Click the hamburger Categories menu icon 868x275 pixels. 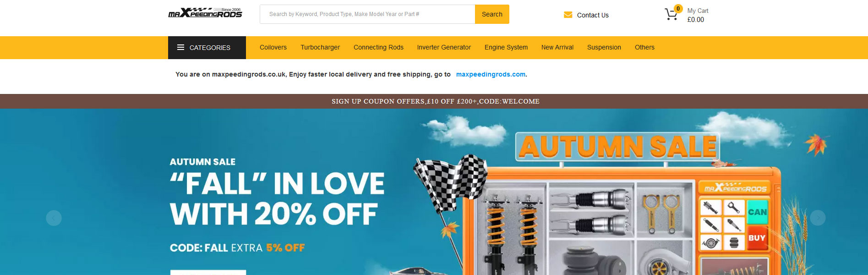tap(180, 48)
